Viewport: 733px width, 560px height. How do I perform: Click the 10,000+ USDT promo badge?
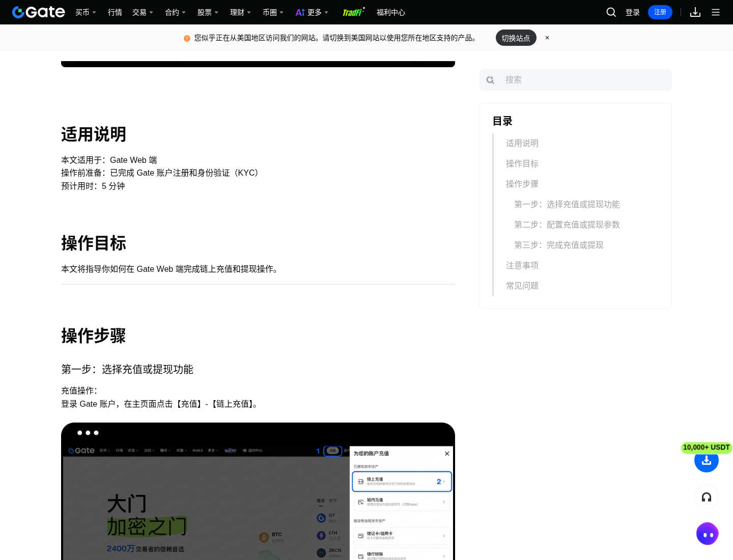[707, 447]
